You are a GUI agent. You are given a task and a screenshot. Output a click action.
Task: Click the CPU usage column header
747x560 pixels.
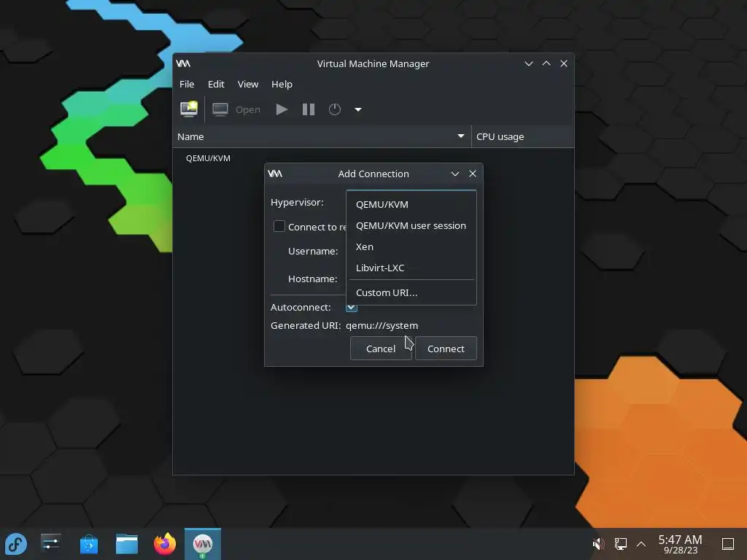click(522, 136)
